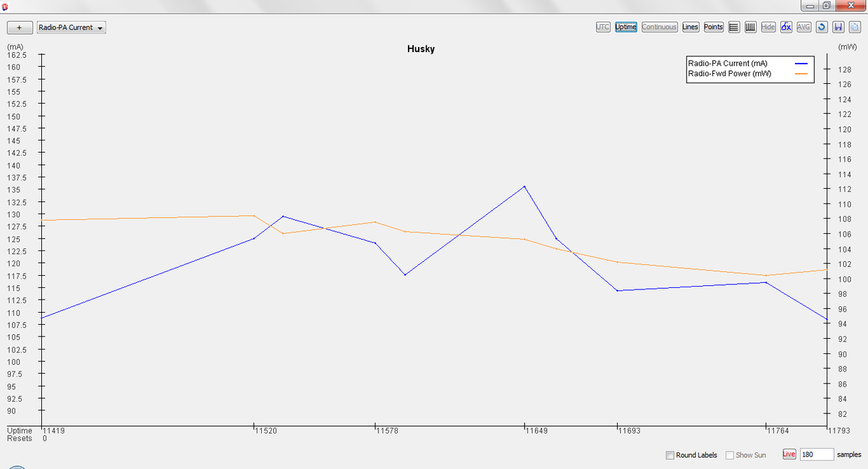The image size is (868, 469).
Task: Click the application icon in the title bar
Action: pos(6,6)
